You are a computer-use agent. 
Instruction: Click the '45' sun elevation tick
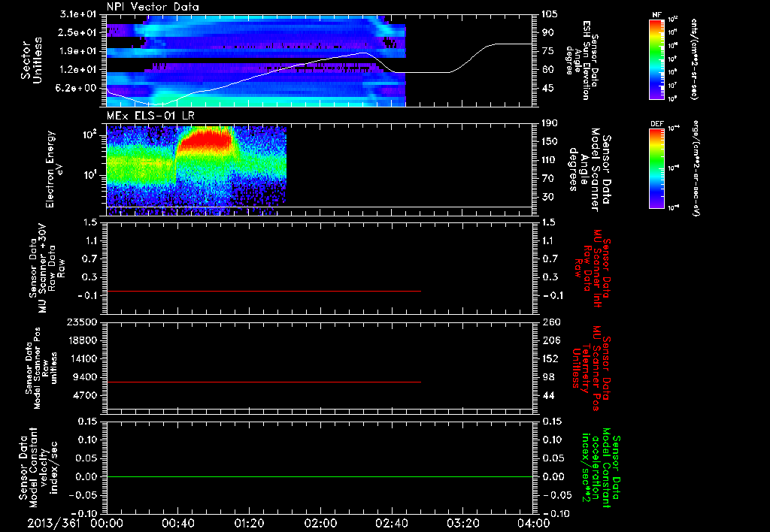coord(547,88)
